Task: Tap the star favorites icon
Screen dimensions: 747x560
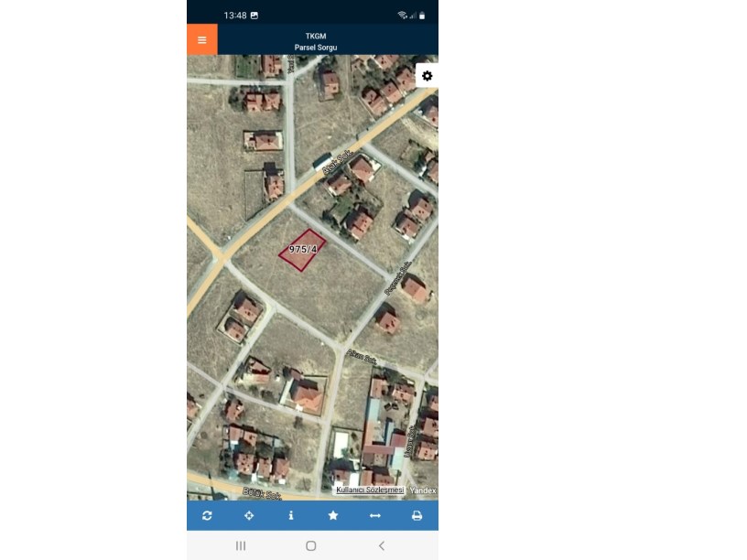Action: [x=333, y=515]
